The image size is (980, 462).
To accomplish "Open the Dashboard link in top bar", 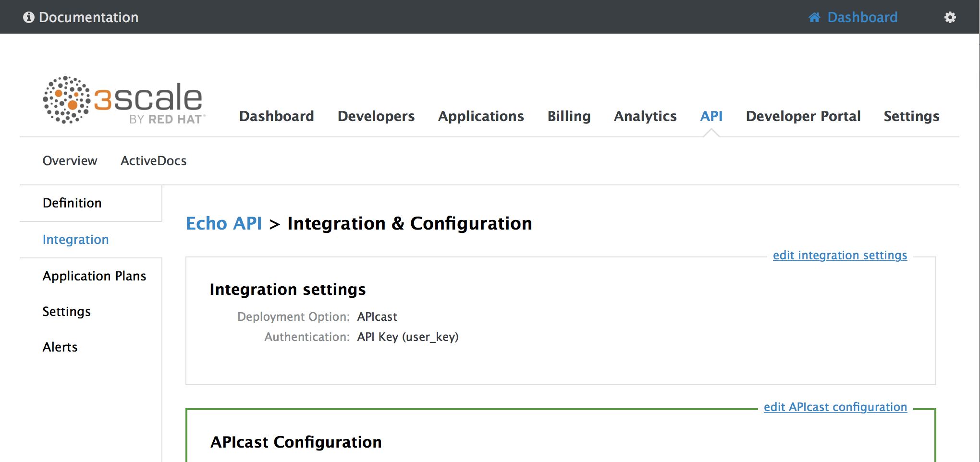I will (x=862, y=17).
